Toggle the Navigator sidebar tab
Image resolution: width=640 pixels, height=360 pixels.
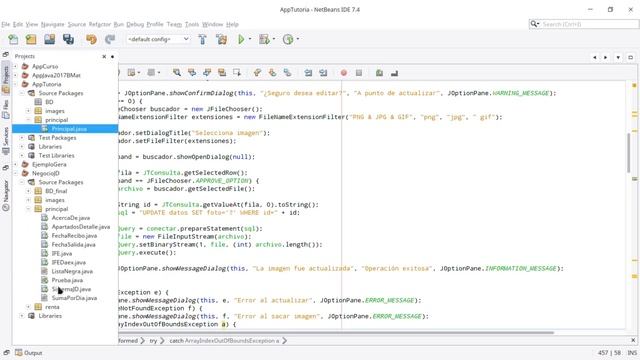point(6,196)
